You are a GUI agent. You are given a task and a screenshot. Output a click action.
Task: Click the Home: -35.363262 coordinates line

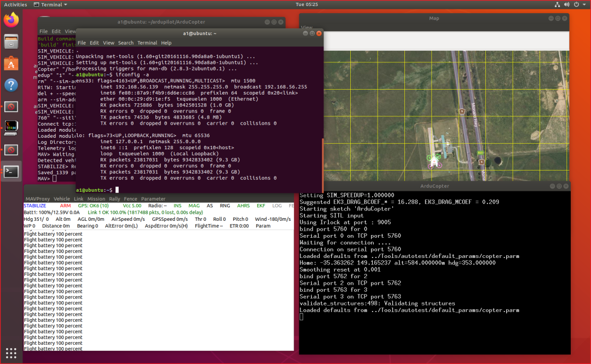tap(398, 263)
